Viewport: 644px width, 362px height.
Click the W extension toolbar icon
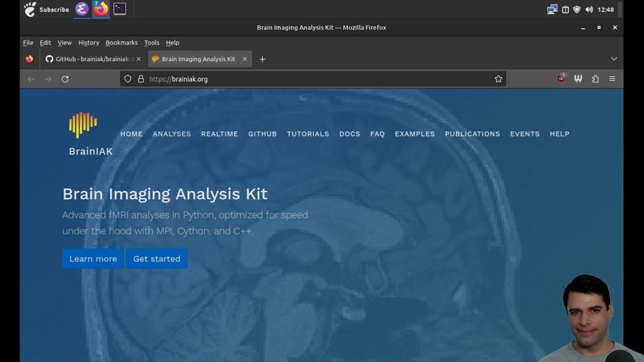(578, 79)
